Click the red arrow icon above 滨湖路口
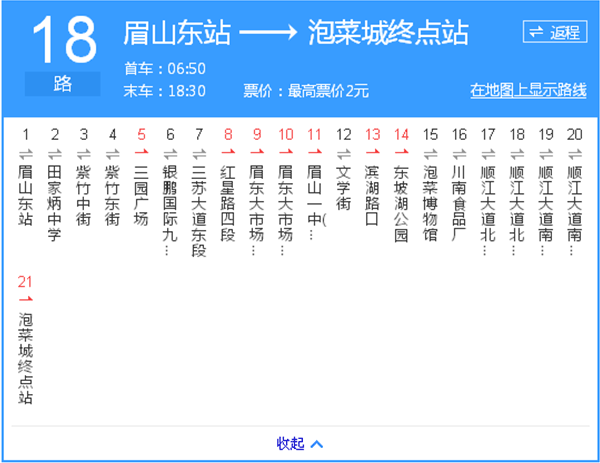 click(x=373, y=153)
